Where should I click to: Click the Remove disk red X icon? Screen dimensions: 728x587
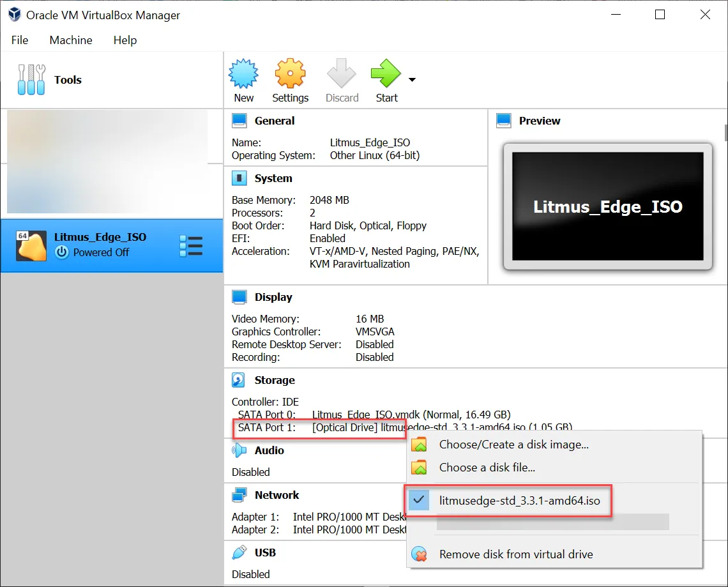pyautogui.click(x=420, y=554)
